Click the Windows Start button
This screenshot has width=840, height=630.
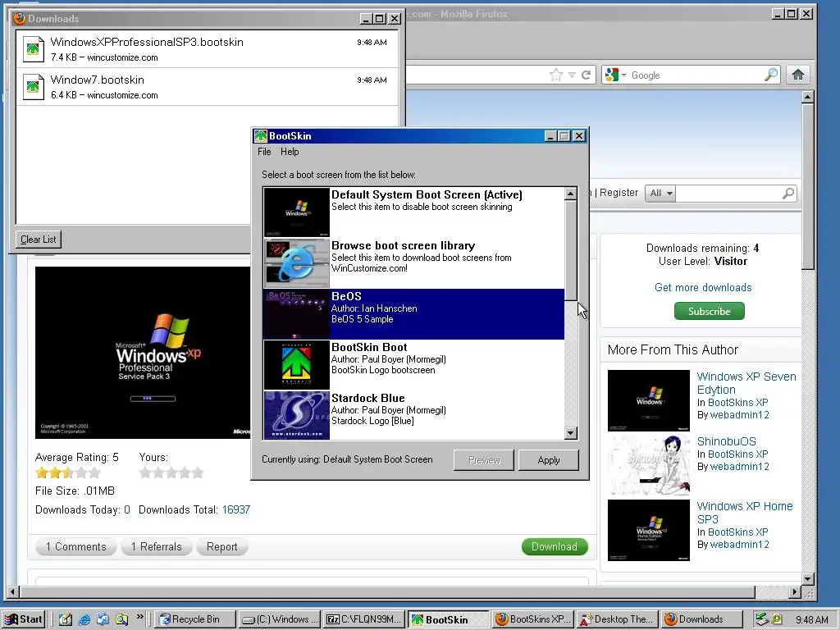click(x=24, y=619)
